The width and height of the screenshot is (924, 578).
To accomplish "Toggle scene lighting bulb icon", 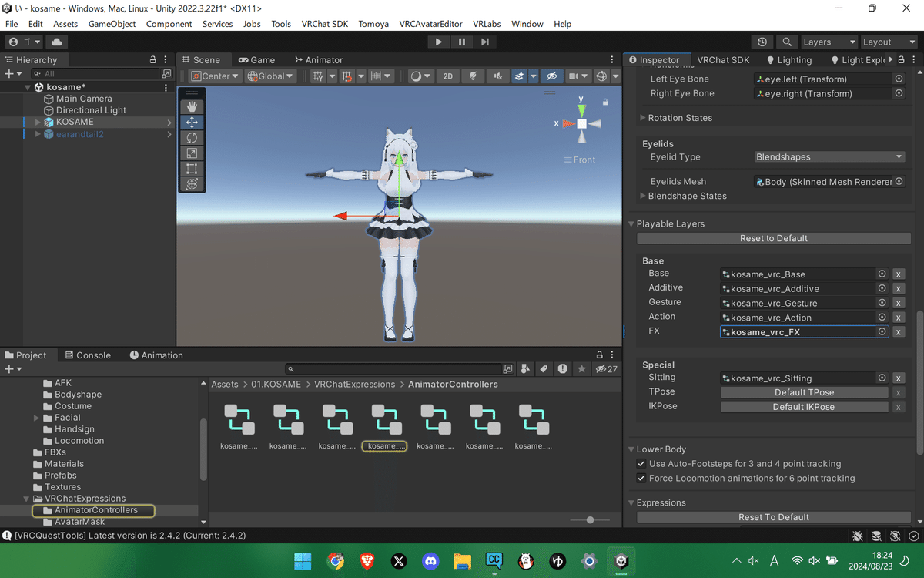I will [x=473, y=76].
